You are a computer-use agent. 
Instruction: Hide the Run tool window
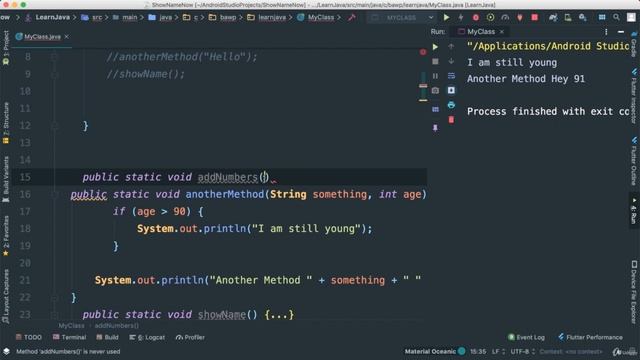click(621, 31)
